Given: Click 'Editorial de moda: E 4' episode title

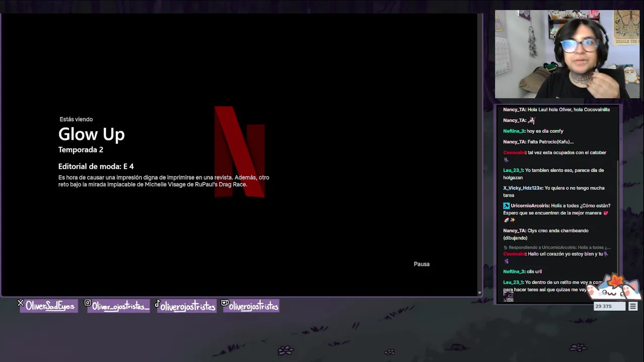Looking at the screenshot, I should click(x=96, y=166).
